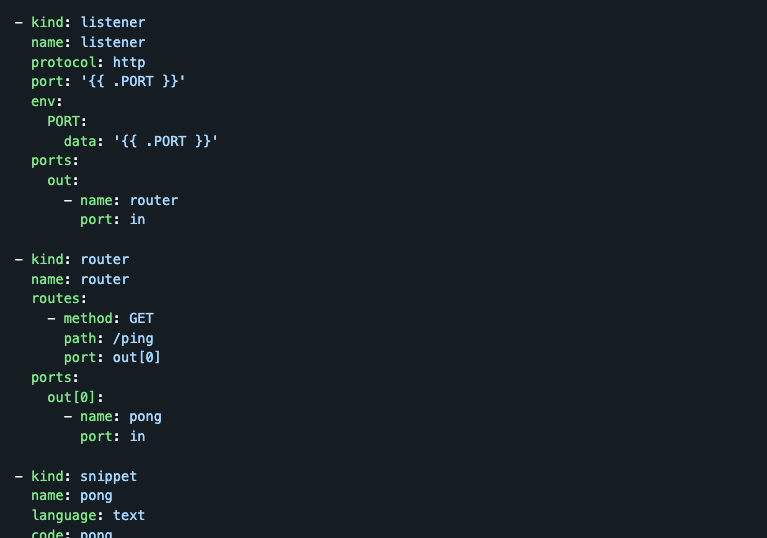This screenshot has width=767, height=538.
Task: Click the 'name: pong' line of snippet
Action: point(72,496)
